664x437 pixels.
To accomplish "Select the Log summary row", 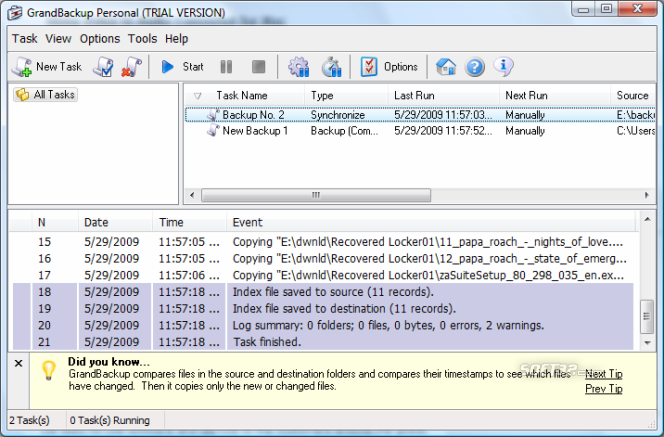I will pyautogui.click(x=323, y=325).
